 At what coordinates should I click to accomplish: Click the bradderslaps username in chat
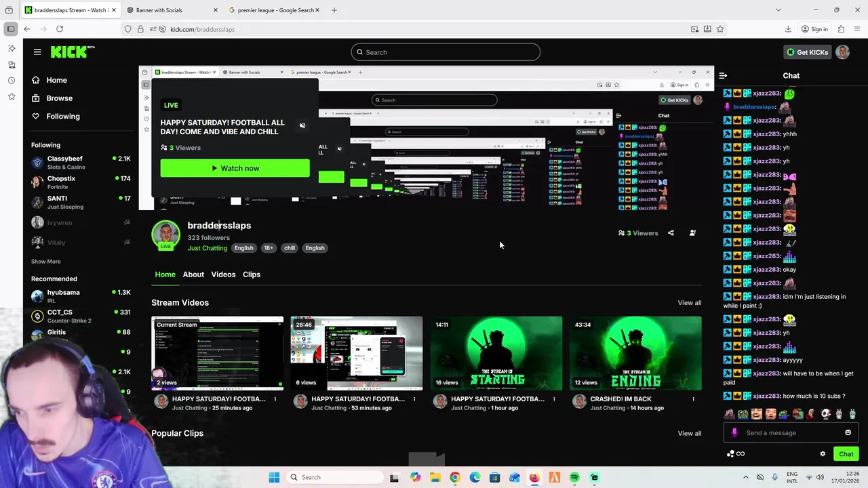[754, 107]
